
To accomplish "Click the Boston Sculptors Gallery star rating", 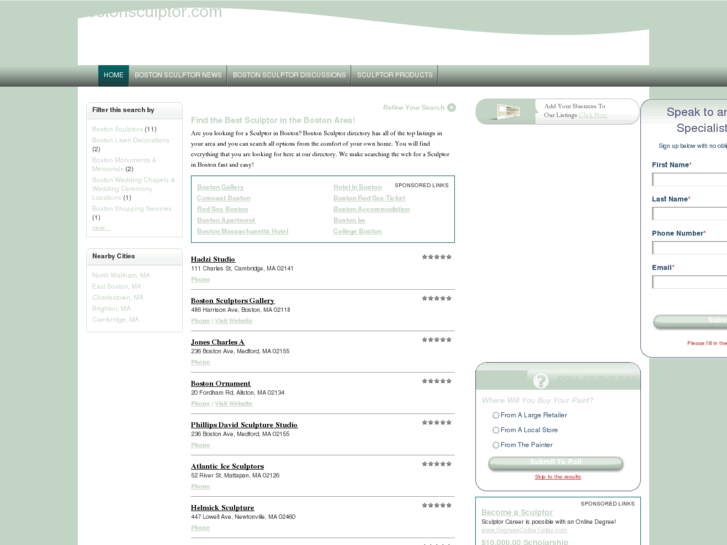I will click(436, 298).
